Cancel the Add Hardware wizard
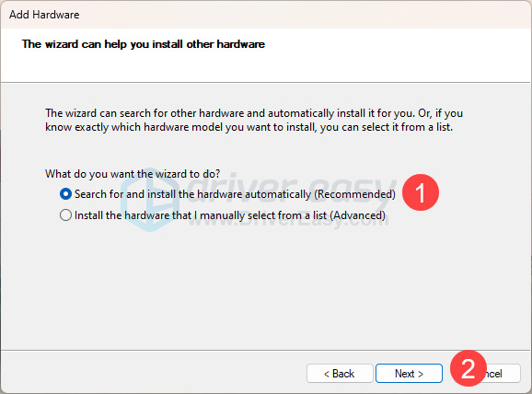This screenshot has height=394, width=532. (494, 374)
